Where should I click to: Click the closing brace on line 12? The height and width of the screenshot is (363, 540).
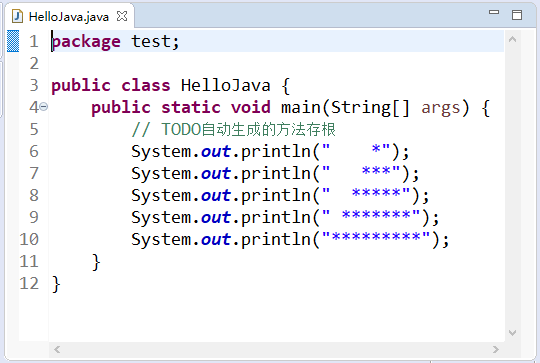pos(56,284)
